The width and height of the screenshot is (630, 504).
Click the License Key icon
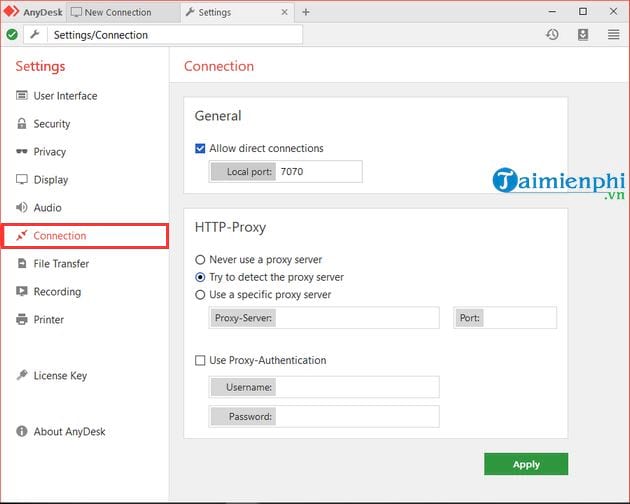(22, 375)
